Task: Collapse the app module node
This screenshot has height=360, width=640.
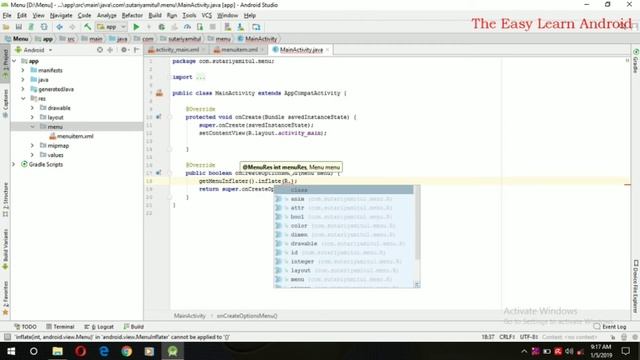Action: pyautogui.click(x=14, y=61)
